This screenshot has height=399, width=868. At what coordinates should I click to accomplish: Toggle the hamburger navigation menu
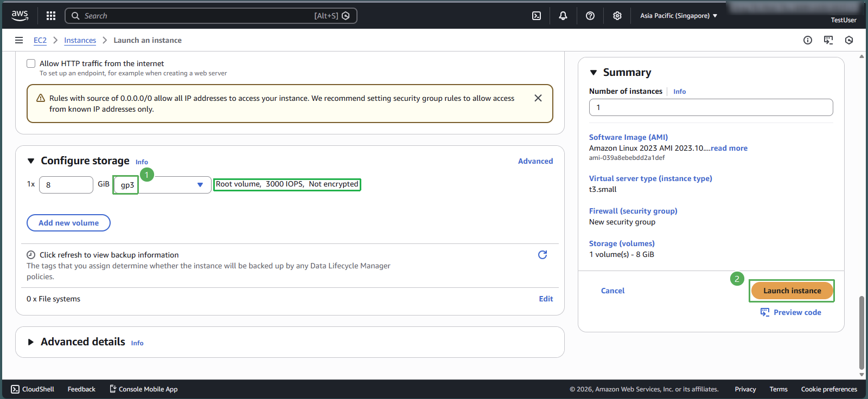coord(19,40)
